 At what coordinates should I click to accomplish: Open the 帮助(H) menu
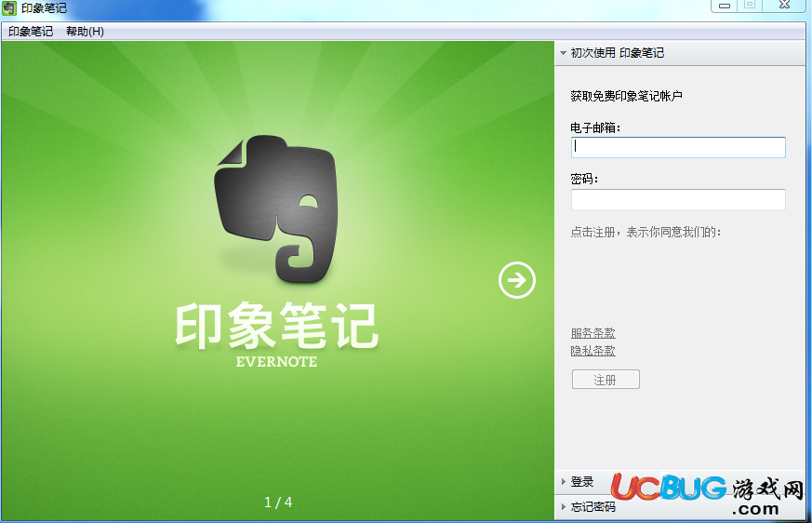[85, 32]
